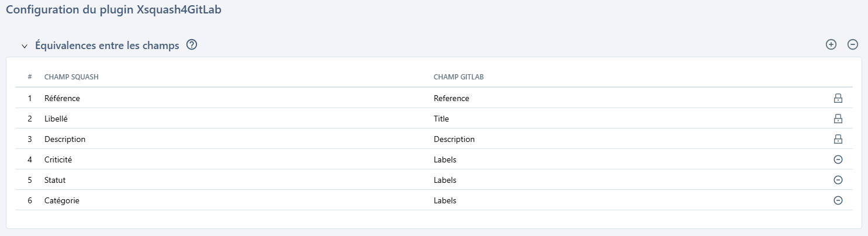Click the add field mapping plus icon

coord(831,44)
